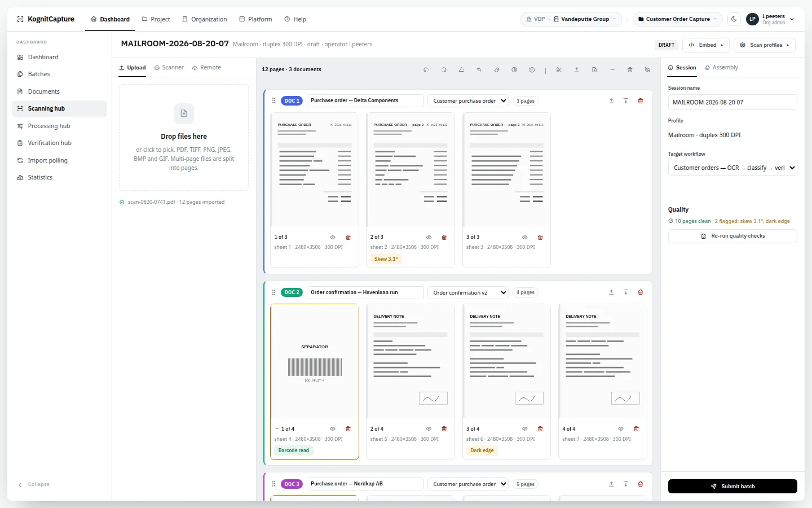Select the crop tool
Image resolution: width=812 pixels, height=508 pixels.
[479, 70]
